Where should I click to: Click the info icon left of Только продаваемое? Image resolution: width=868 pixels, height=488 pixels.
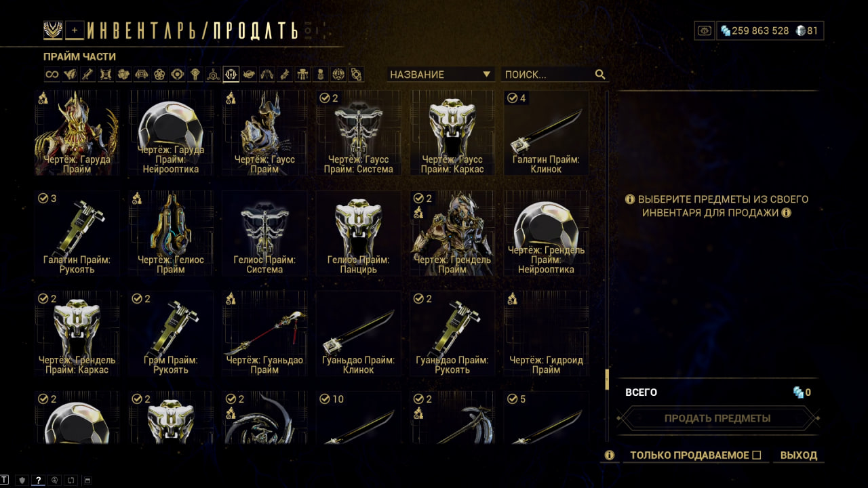[x=610, y=455]
